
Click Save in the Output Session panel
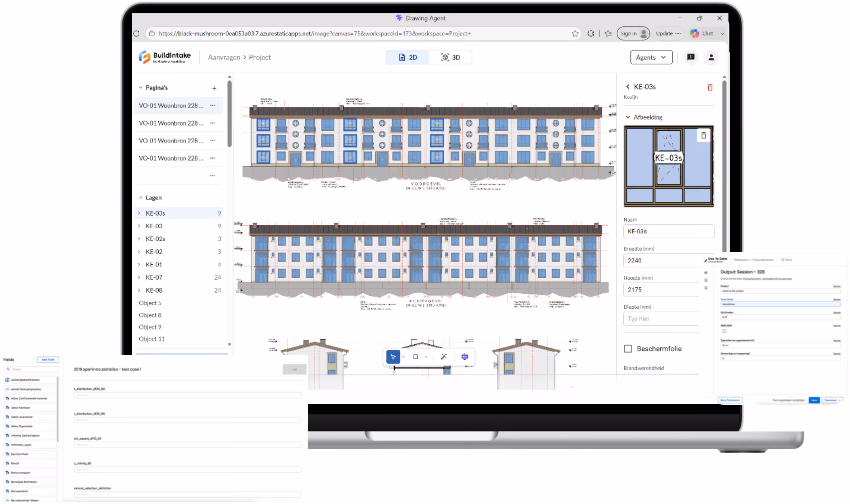pyautogui.click(x=814, y=400)
